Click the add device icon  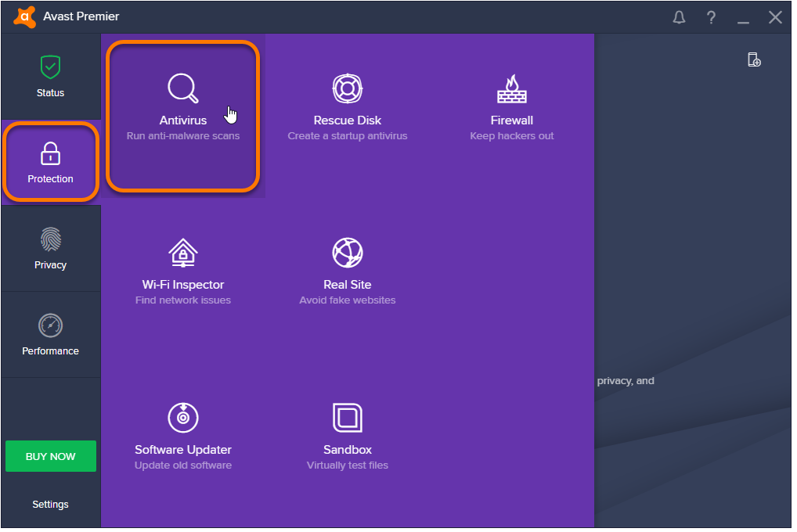click(754, 60)
